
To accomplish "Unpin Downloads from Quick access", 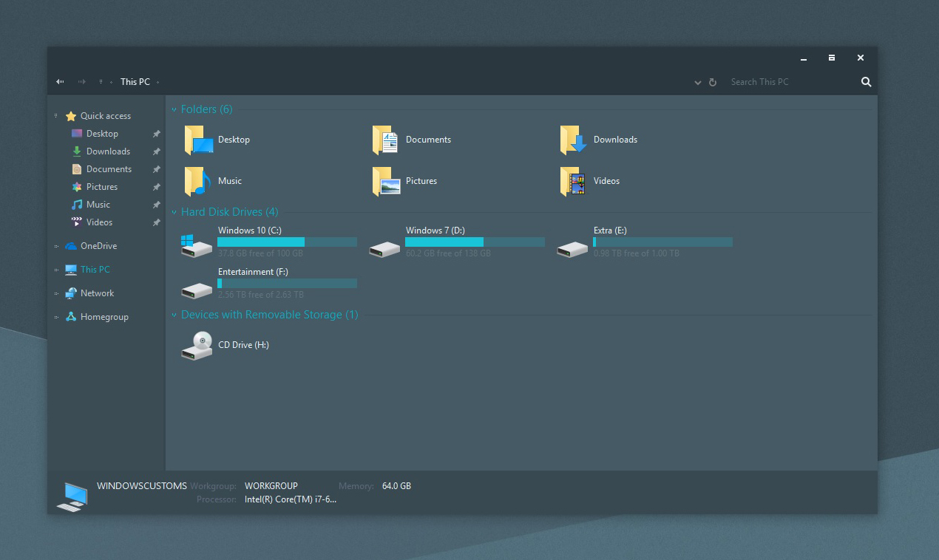I will pyautogui.click(x=156, y=151).
